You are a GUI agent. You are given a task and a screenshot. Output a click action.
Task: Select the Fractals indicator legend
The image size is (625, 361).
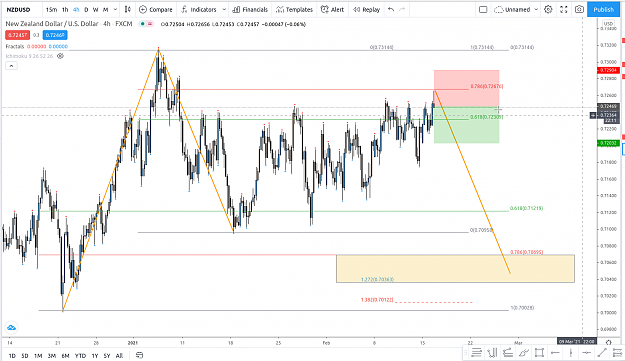tap(15, 47)
